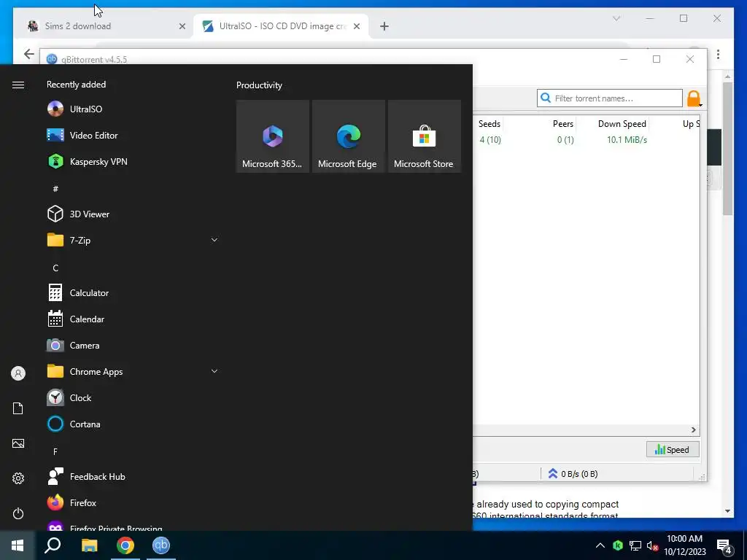Open Kaspersky tray icon

click(x=618, y=545)
